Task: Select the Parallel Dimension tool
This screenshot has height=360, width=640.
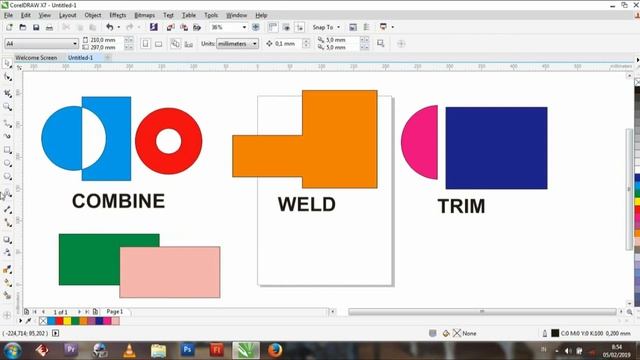Action: point(7,209)
